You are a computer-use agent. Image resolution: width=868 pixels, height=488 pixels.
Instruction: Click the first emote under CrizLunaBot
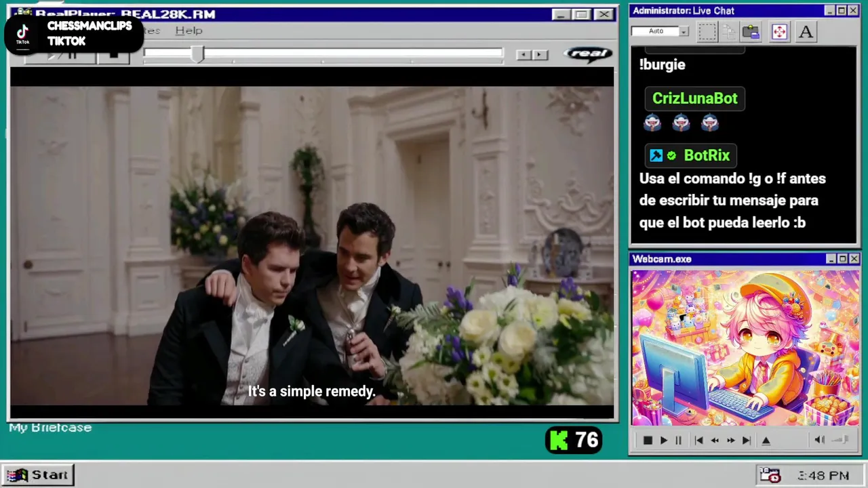click(652, 122)
